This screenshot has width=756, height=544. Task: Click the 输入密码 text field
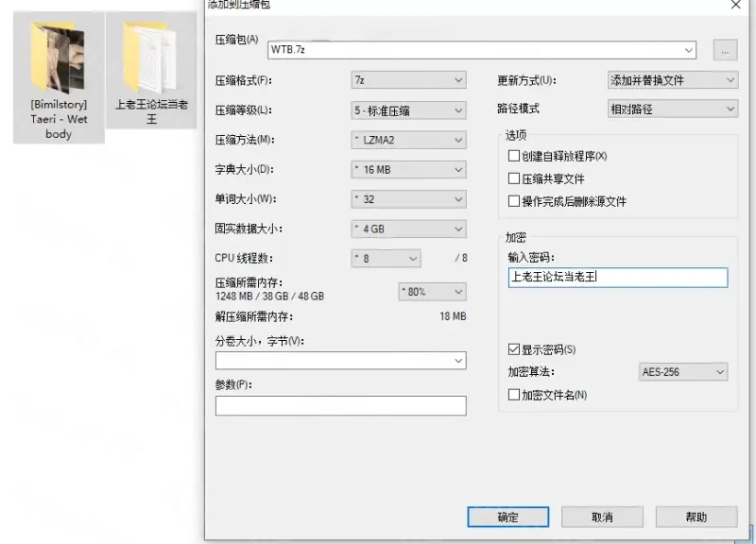tap(617, 278)
